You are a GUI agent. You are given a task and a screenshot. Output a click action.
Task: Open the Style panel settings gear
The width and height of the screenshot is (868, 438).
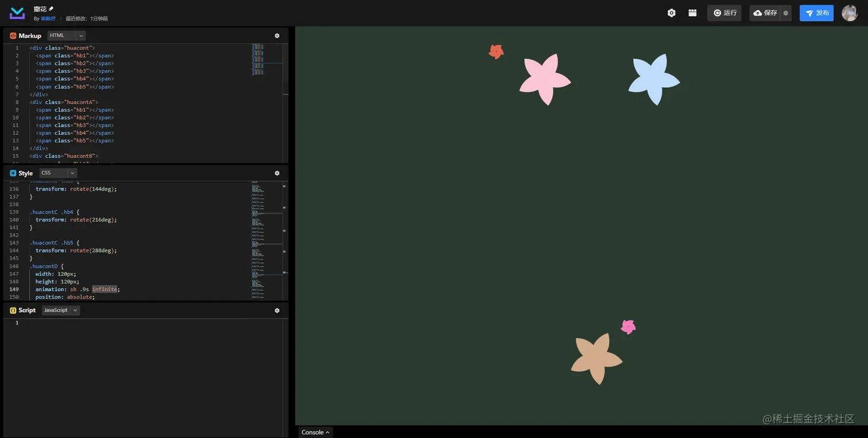pos(277,173)
